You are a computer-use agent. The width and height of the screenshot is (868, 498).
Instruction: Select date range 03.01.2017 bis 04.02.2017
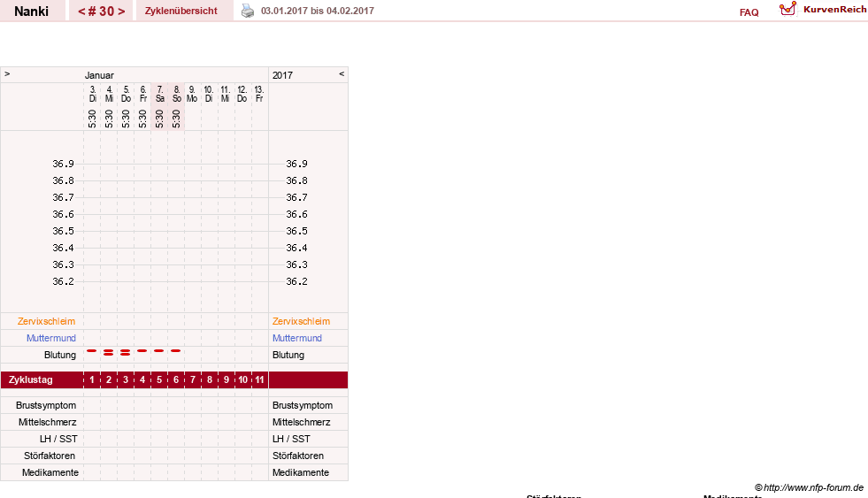pos(317,11)
